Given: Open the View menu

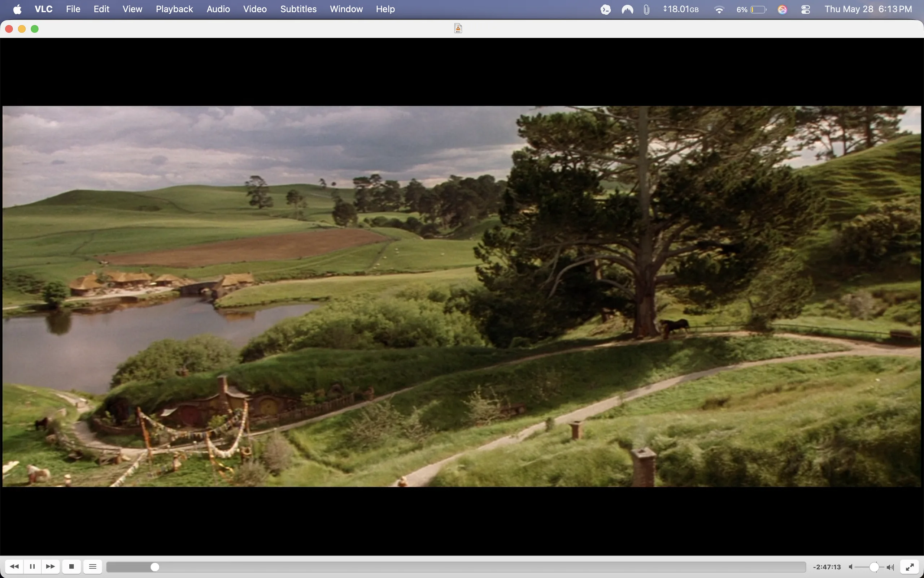Looking at the screenshot, I should coord(132,9).
